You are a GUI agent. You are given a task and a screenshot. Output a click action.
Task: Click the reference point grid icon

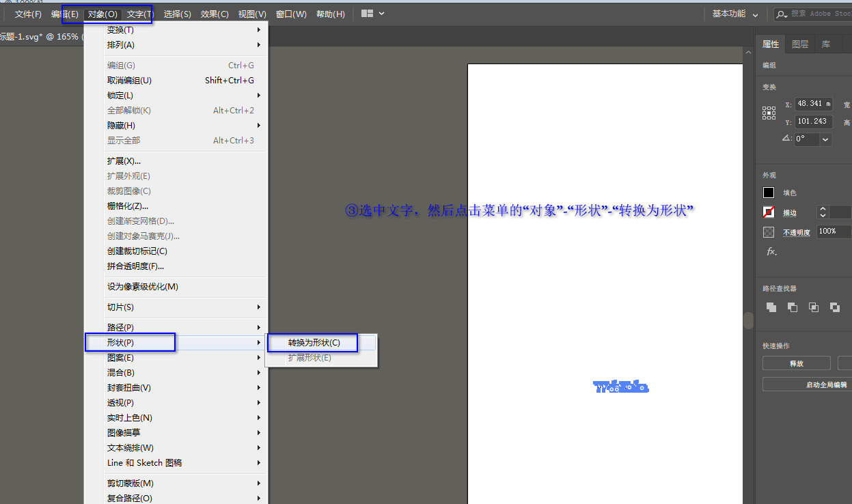pyautogui.click(x=769, y=113)
